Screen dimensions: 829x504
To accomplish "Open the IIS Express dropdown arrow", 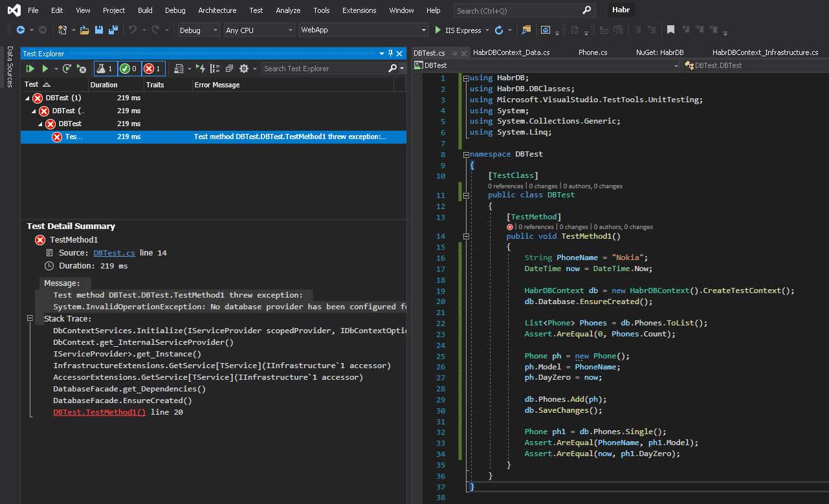I will [486, 30].
